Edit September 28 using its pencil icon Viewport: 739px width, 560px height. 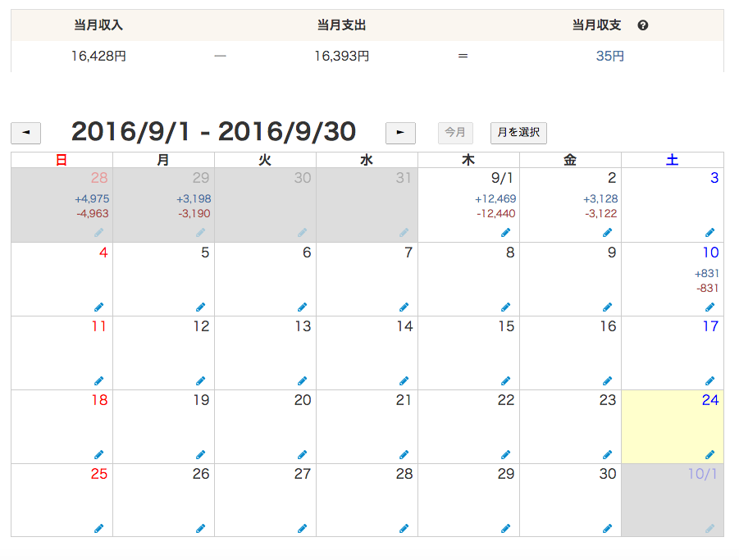point(404,529)
